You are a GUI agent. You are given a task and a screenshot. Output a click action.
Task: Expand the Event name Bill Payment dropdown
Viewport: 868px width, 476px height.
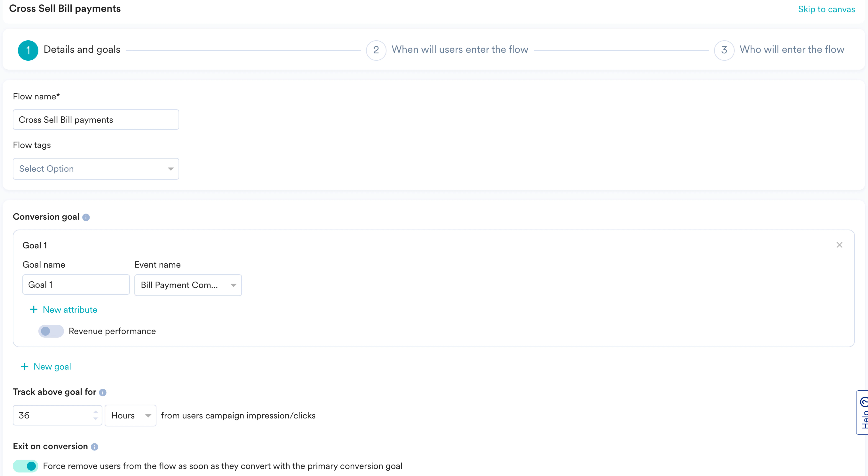188,285
